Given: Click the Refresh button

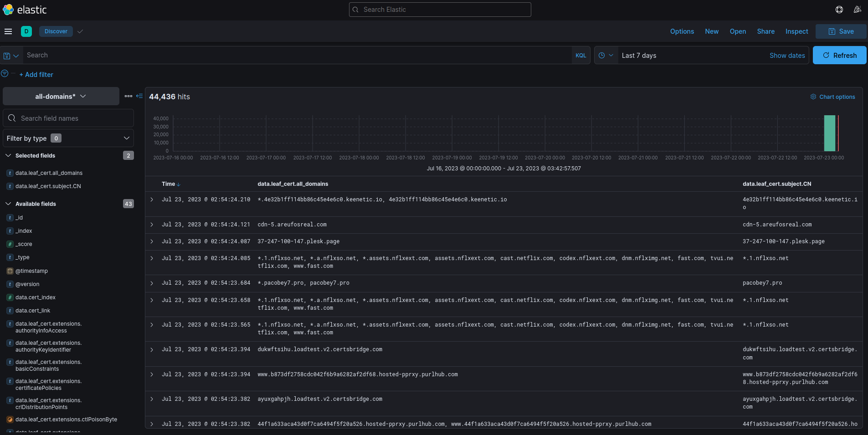Looking at the screenshot, I should pos(839,56).
